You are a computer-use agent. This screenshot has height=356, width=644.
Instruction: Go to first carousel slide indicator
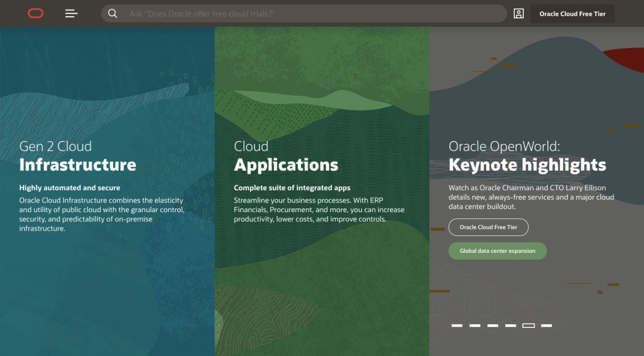click(457, 326)
